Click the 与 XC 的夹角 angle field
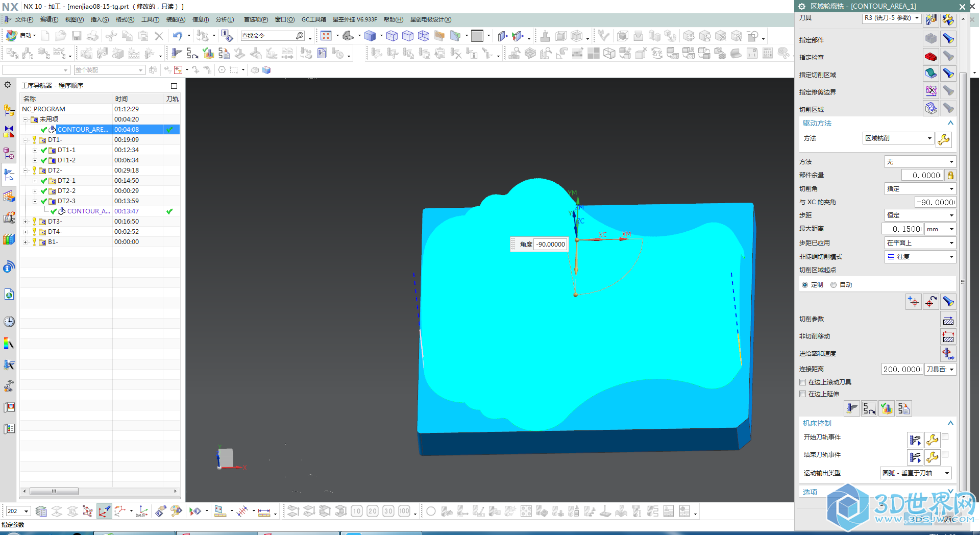980x535 pixels. point(935,202)
